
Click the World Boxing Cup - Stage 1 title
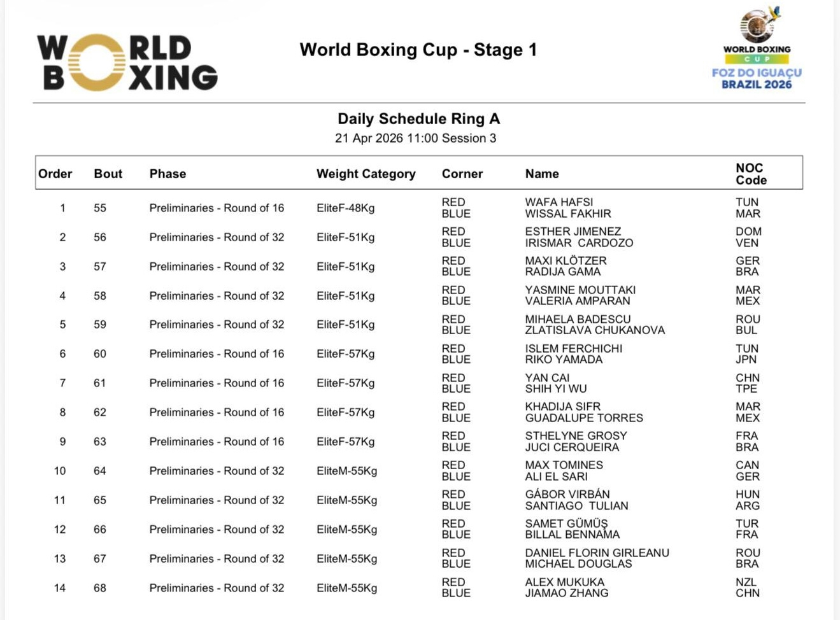click(x=418, y=50)
